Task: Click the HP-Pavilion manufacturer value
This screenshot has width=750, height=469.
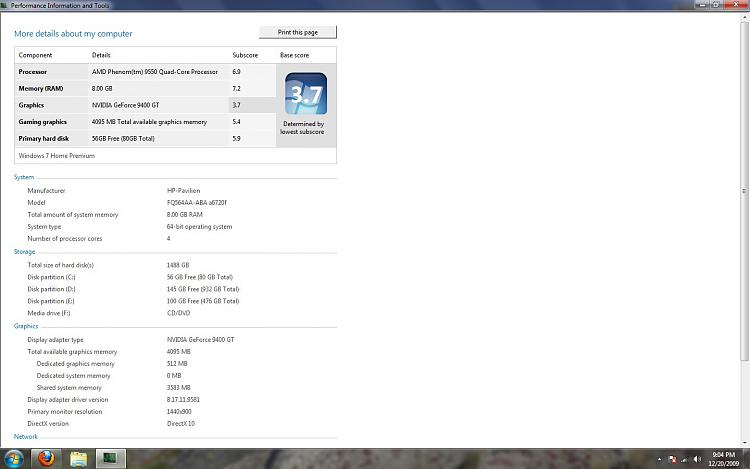Action: click(x=184, y=190)
